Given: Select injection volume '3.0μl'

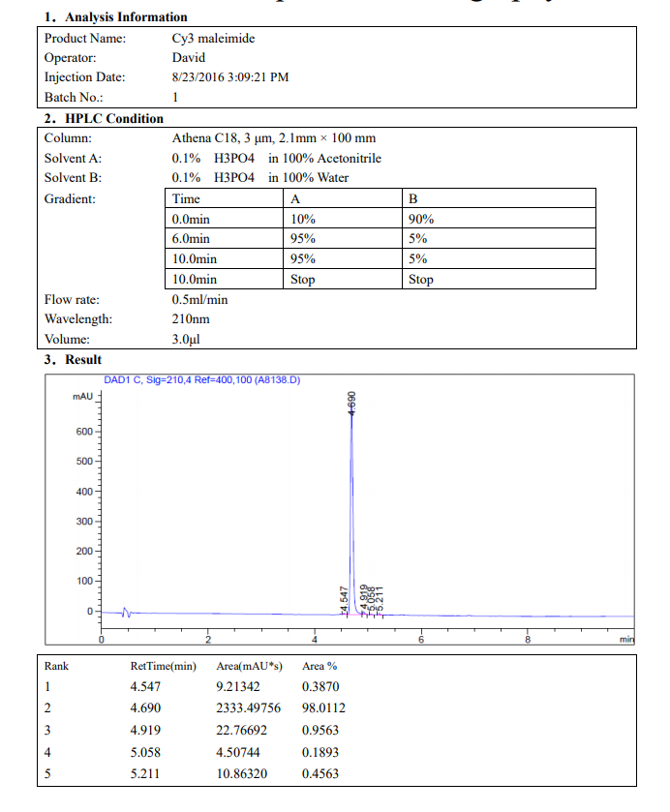Looking at the screenshot, I should pos(186,339).
